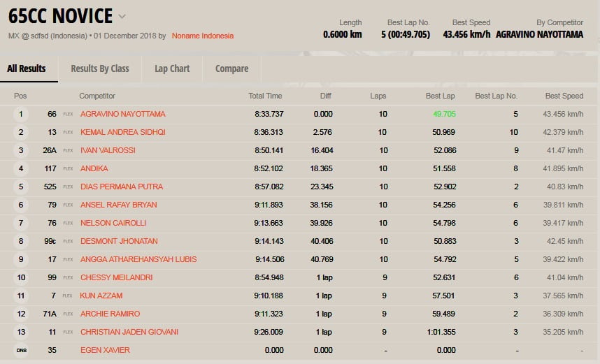Screen dimensions: 600x364
Task: Open the Noname Indonesia organizer link
Action: pos(203,36)
